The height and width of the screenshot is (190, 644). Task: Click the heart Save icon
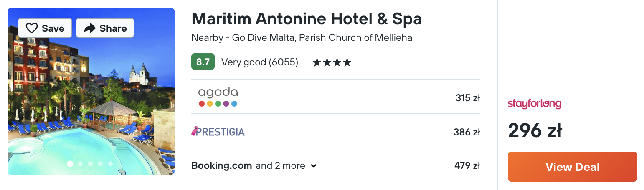32,28
